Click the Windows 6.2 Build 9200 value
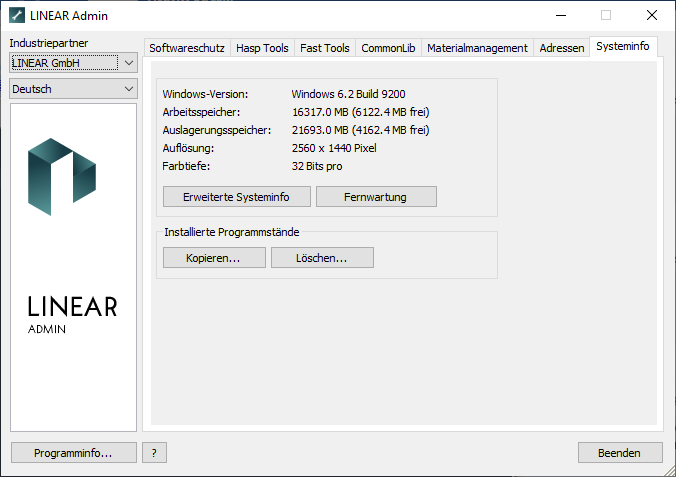Image resolution: width=676 pixels, height=477 pixels. [348, 94]
